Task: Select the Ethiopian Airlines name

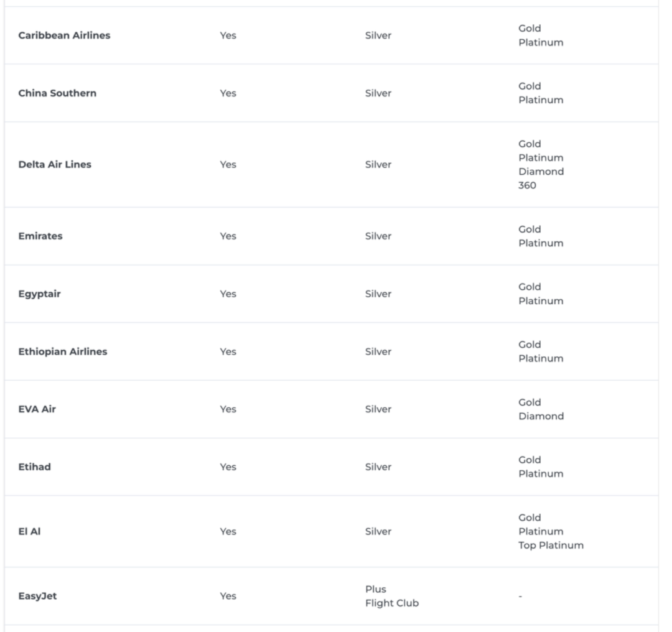Action: 63,352
